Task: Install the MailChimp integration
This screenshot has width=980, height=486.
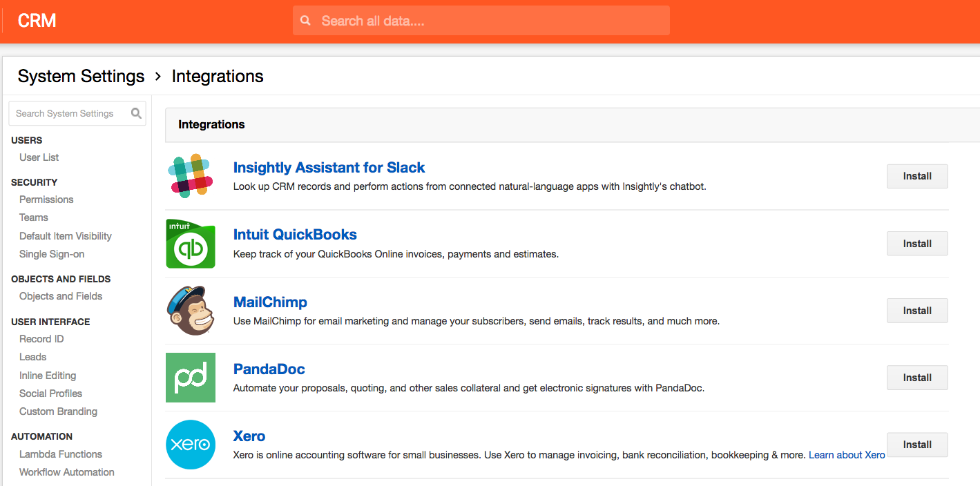Action: (917, 311)
